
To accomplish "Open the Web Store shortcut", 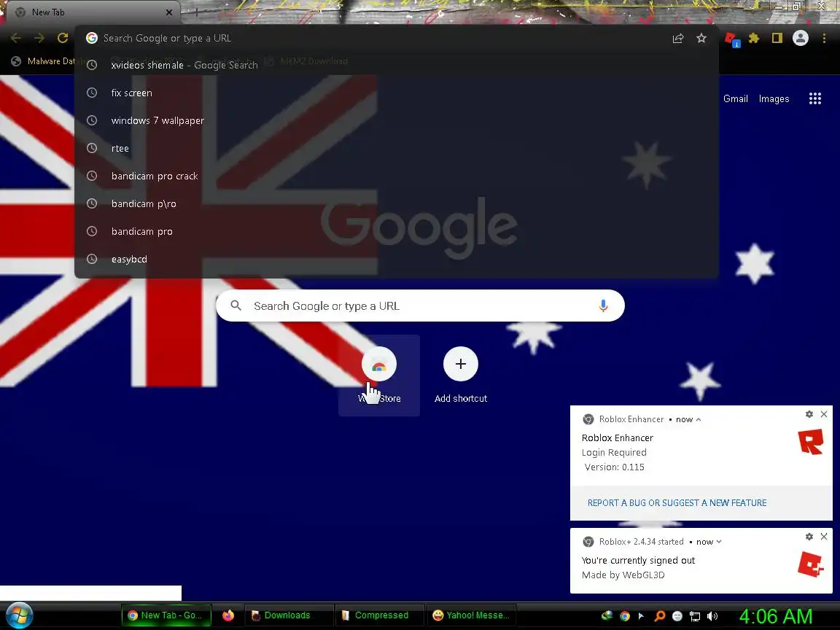I will 378,375.
